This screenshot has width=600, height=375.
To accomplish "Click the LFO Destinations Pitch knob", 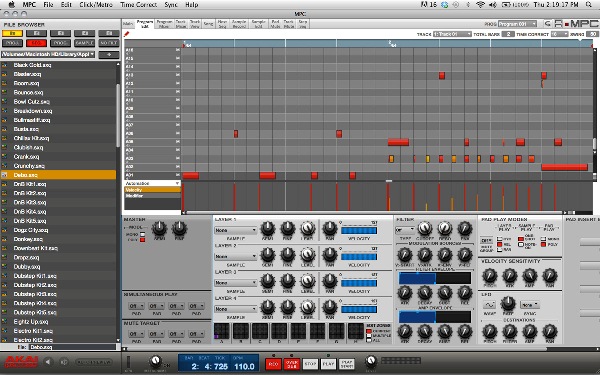I will [x=490, y=331].
